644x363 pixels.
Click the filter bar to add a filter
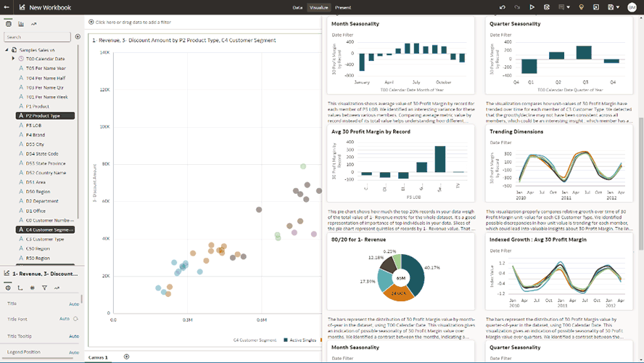138,23
